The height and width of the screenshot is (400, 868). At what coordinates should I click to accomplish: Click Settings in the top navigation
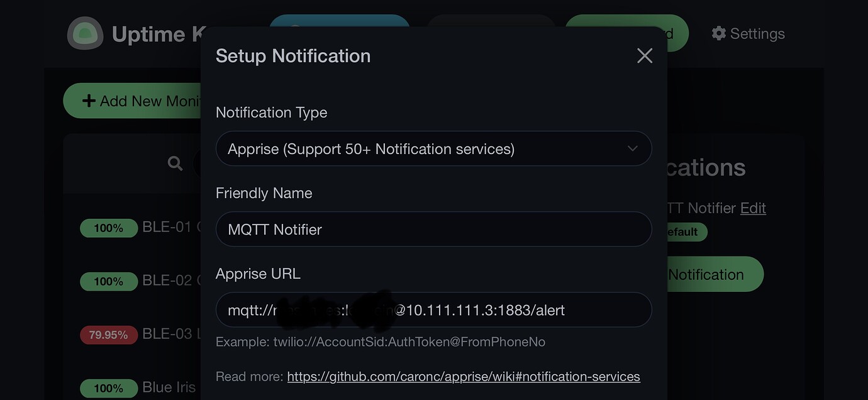tap(757, 33)
